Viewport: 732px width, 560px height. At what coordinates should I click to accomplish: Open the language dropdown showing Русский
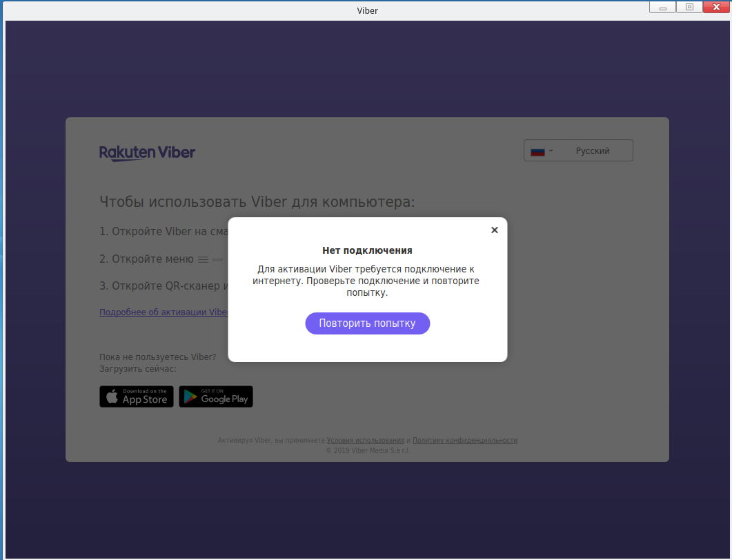click(x=578, y=151)
